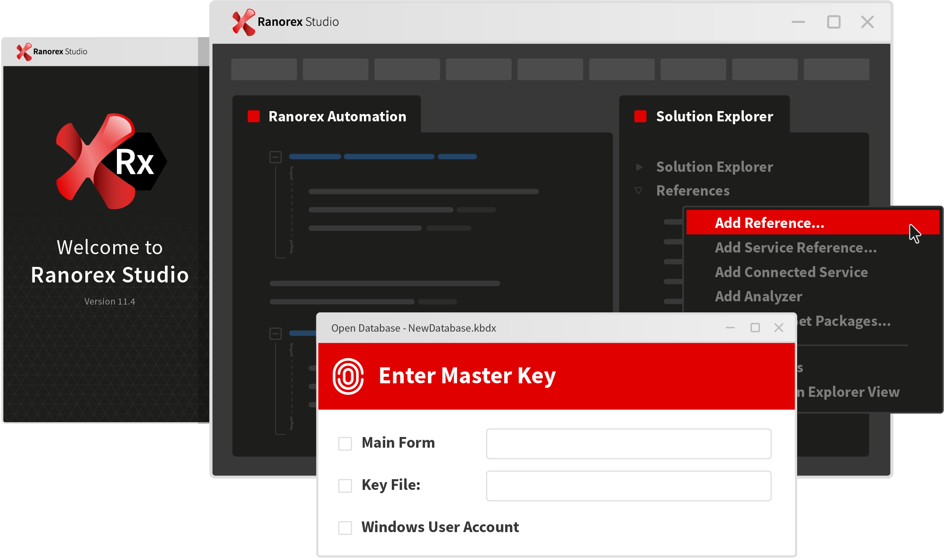Toggle the Windows User Account checkbox
The width and height of the screenshot is (944, 560).
click(345, 528)
